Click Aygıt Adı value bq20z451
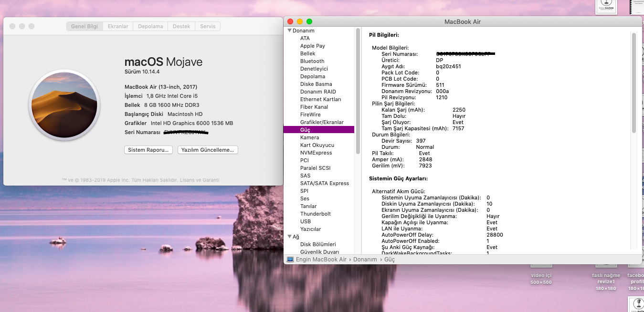Viewport: 644px width, 312px height. 448,66
